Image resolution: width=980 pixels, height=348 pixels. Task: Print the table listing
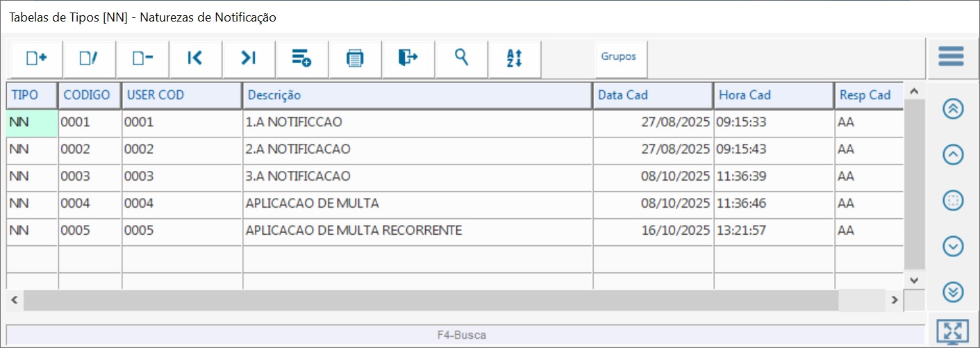tap(355, 58)
